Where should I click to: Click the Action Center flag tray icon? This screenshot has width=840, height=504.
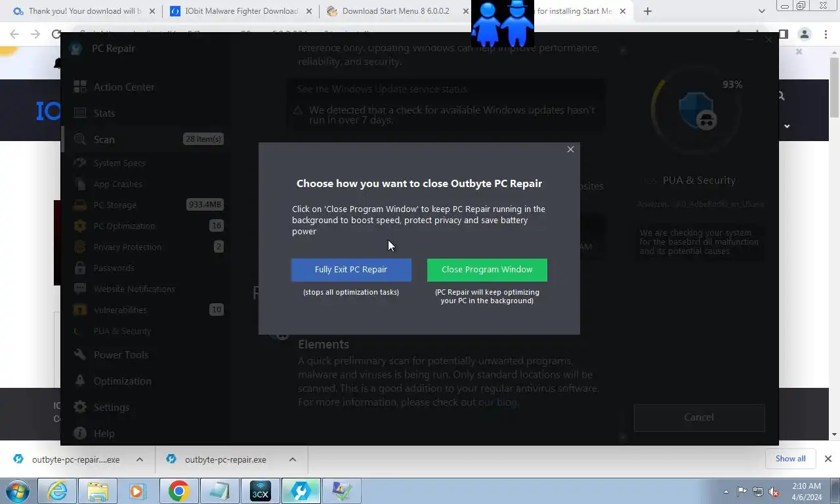[x=742, y=491]
